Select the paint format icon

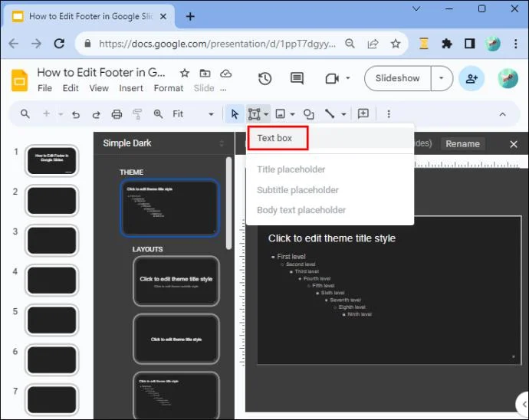(x=137, y=114)
